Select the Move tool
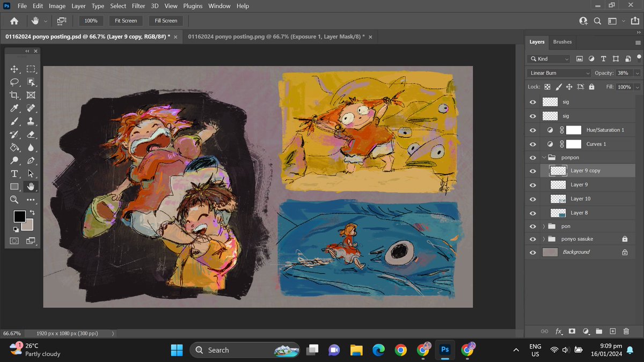Viewport: 644px width, 362px height. point(14,69)
